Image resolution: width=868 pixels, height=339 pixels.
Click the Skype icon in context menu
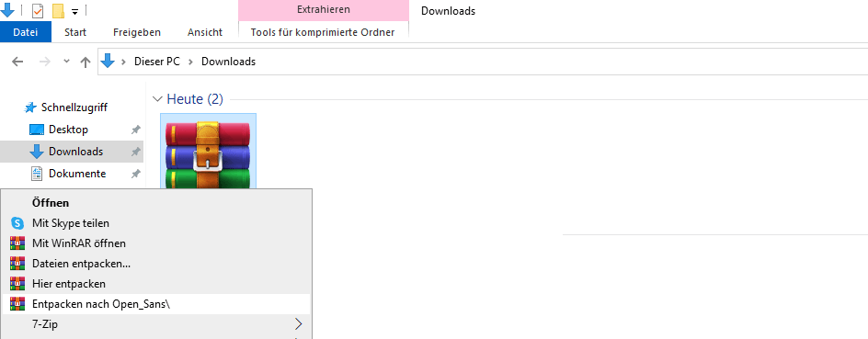pyautogui.click(x=17, y=223)
